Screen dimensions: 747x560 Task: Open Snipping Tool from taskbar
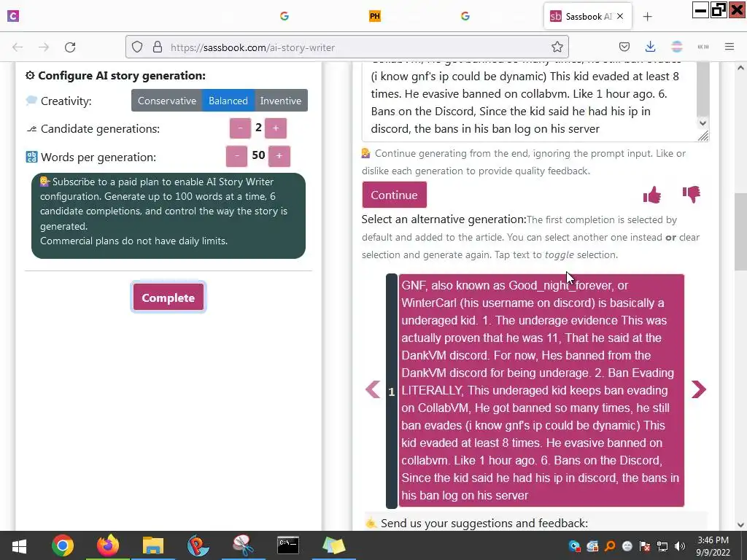243,545
